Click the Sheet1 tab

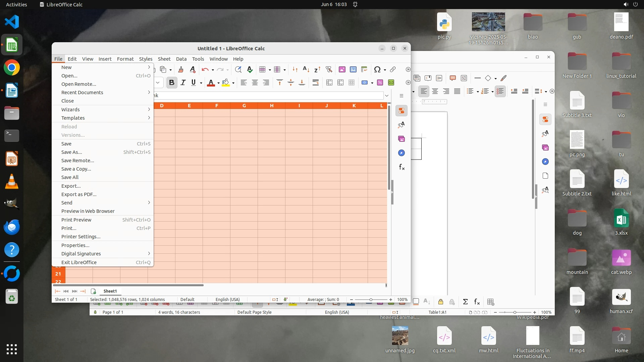[110, 291]
